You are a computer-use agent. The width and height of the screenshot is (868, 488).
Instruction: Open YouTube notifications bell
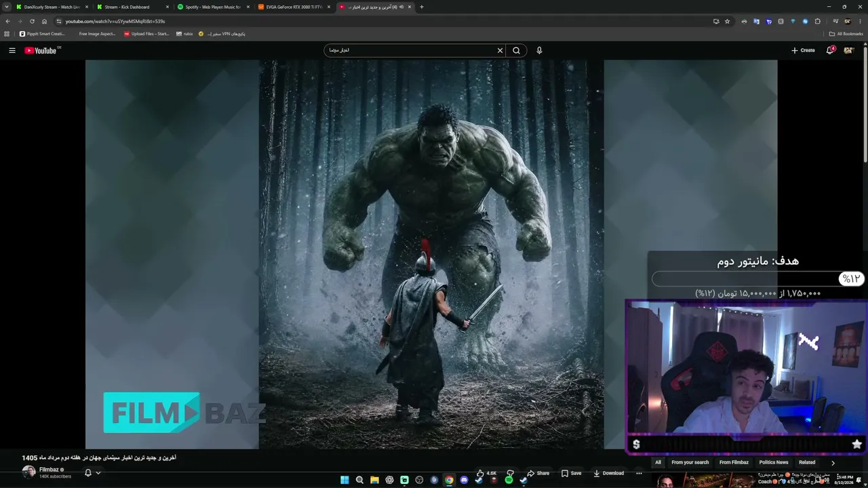coord(830,50)
